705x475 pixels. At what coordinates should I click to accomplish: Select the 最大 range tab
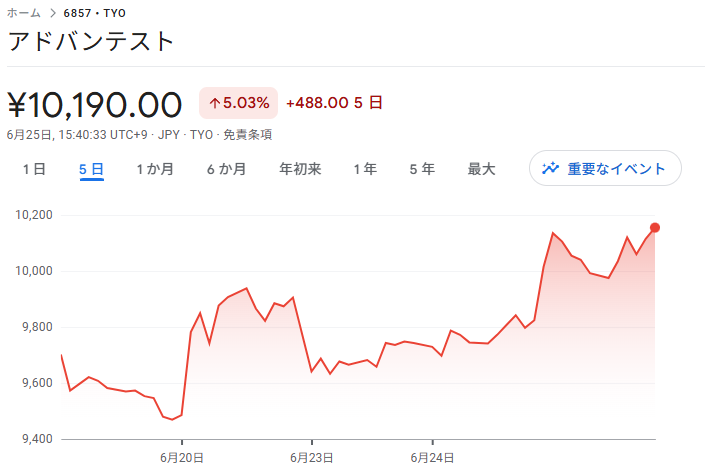482,169
